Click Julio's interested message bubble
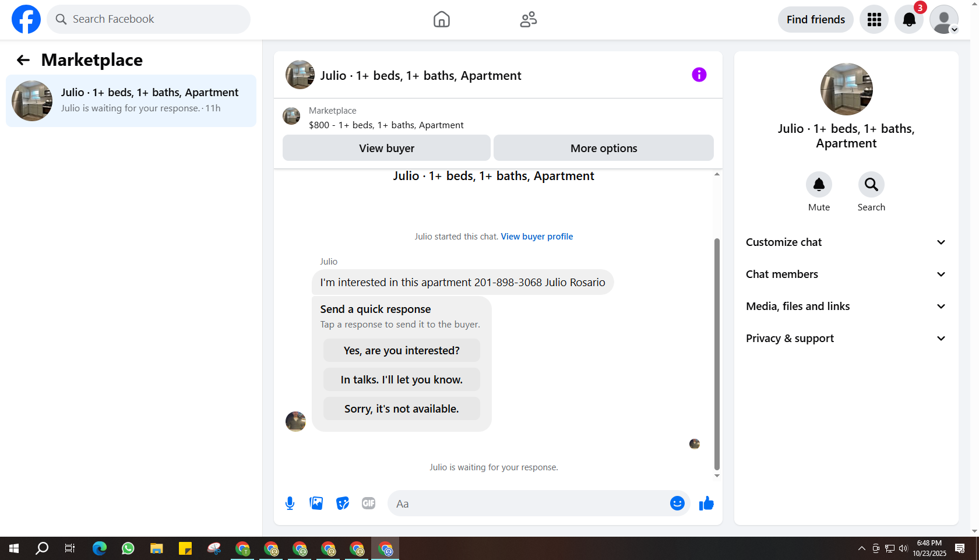 463,282
